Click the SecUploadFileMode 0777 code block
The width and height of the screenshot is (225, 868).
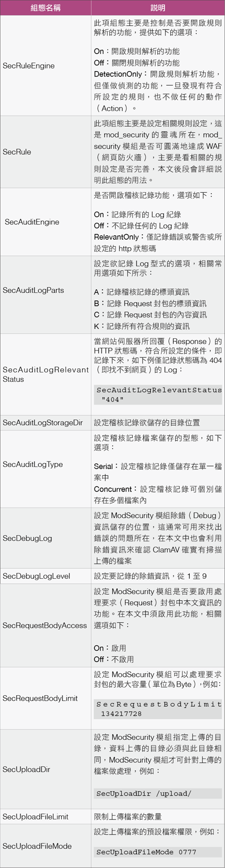[x=158, y=851]
